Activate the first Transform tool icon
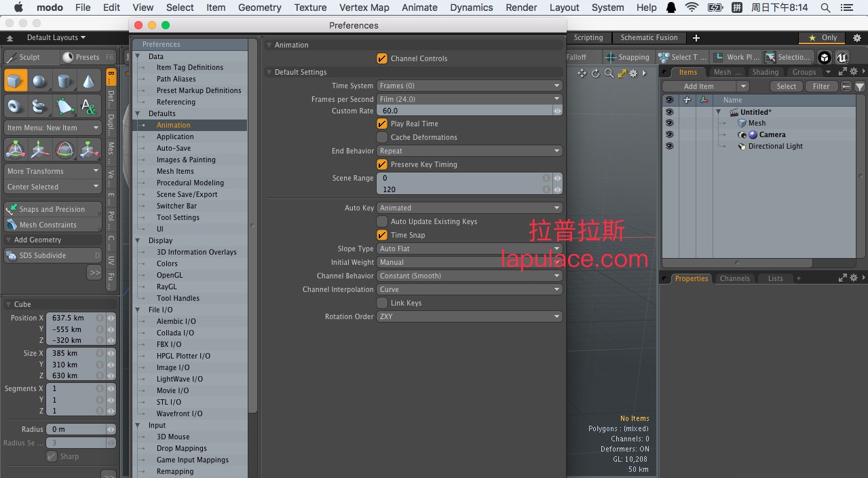The image size is (868, 478). (x=16, y=149)
